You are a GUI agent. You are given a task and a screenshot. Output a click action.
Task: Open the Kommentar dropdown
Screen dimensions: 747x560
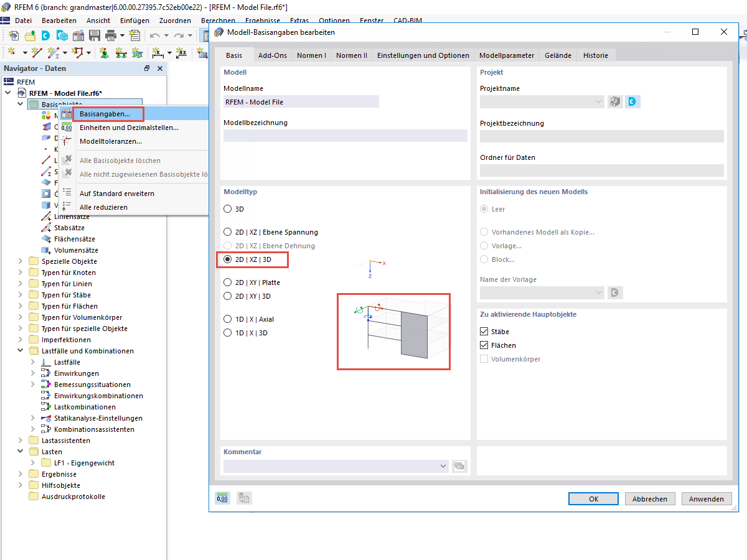[x=444, y=465]
